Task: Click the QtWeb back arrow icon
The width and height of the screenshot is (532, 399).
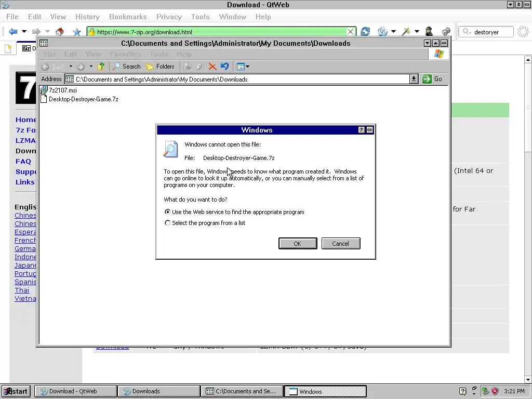Action: 13,32
